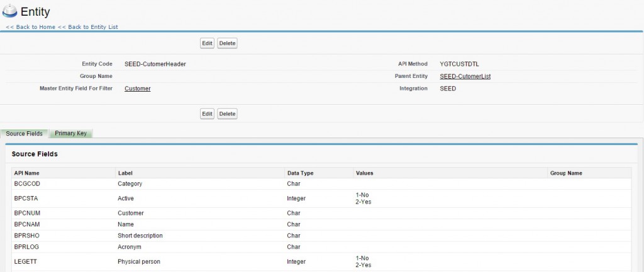Open the Back to Entity List link

[x=87, y=27]
